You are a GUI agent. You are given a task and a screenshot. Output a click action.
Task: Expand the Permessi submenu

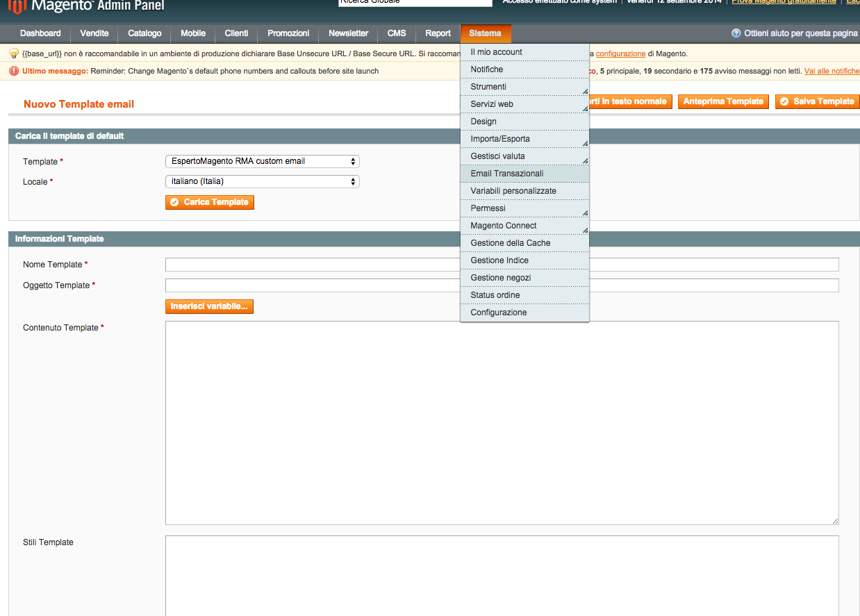click(524, 208)
